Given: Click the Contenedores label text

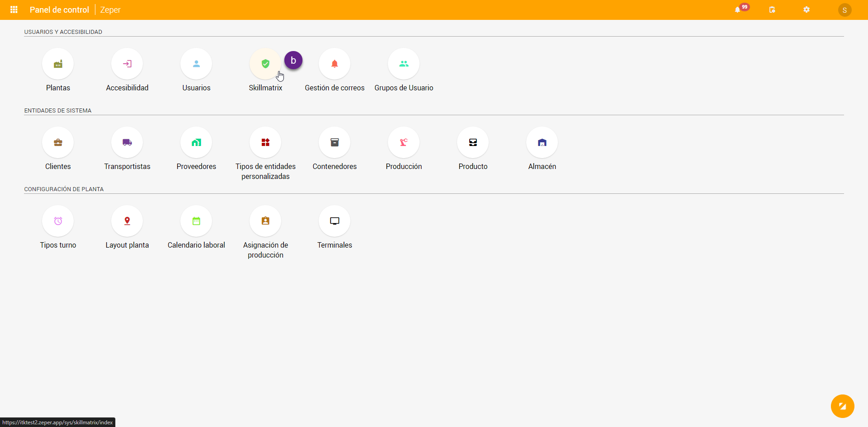Looking at the screenshot, I should click(335, 166).
